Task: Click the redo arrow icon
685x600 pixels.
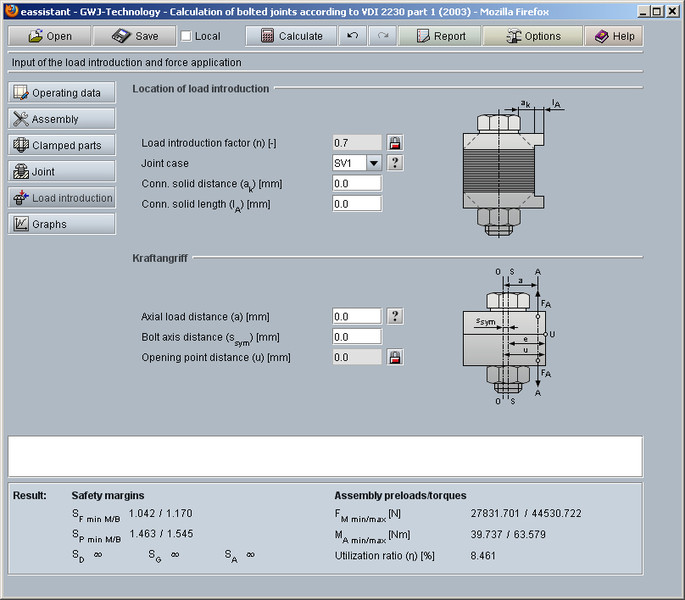Action: tap(383, 36)
